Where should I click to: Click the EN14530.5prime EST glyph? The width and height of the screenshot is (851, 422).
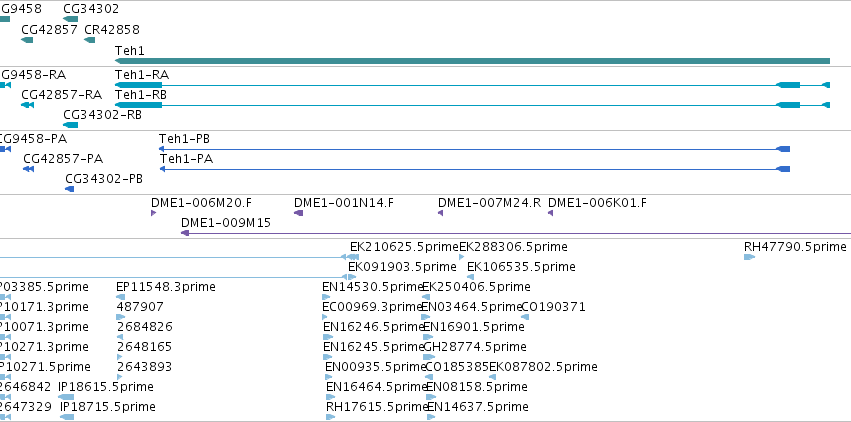pos(326,297)
